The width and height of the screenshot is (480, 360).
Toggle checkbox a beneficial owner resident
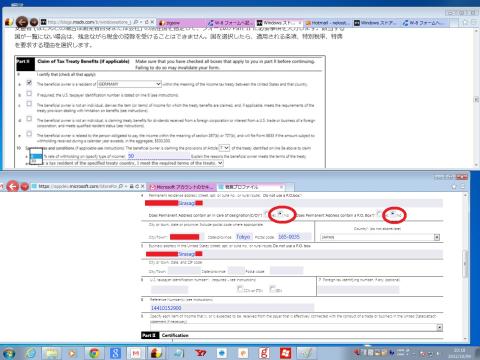point(29,82)
